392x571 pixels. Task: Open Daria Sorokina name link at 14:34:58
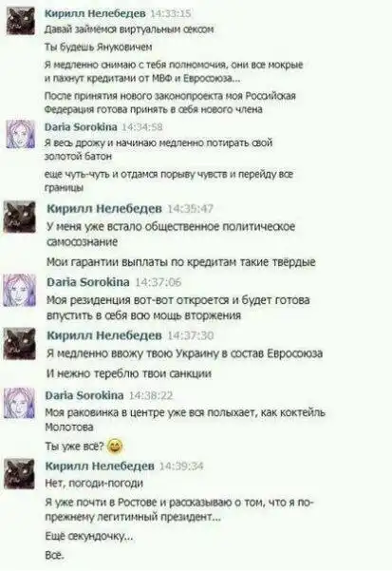(x=81, y=126)
